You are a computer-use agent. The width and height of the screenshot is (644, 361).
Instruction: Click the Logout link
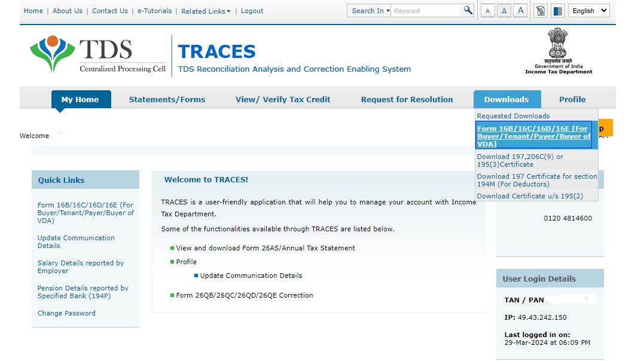coord(252,11)
